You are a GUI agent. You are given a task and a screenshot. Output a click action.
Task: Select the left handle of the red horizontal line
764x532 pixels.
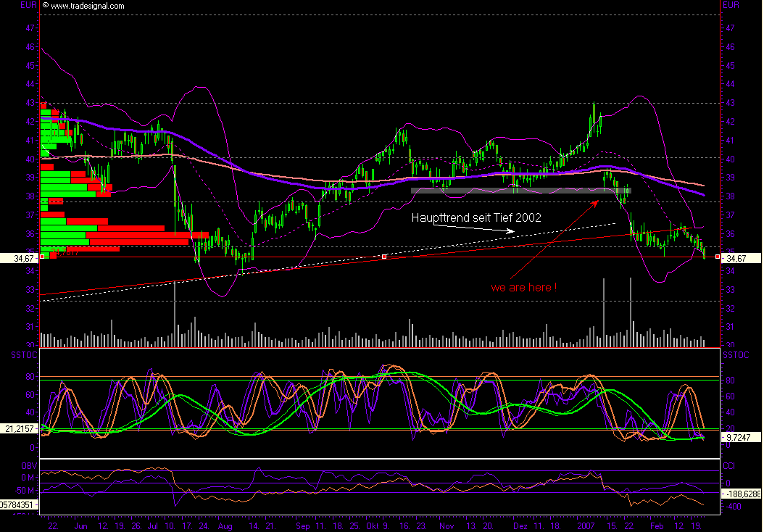click(x=42, y=257)
